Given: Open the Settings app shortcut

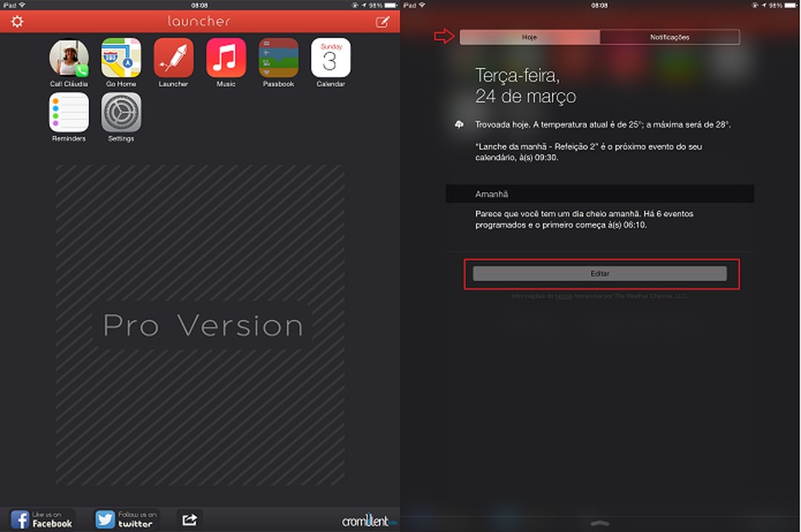Looking at the screenshot, I should point(121,111).
